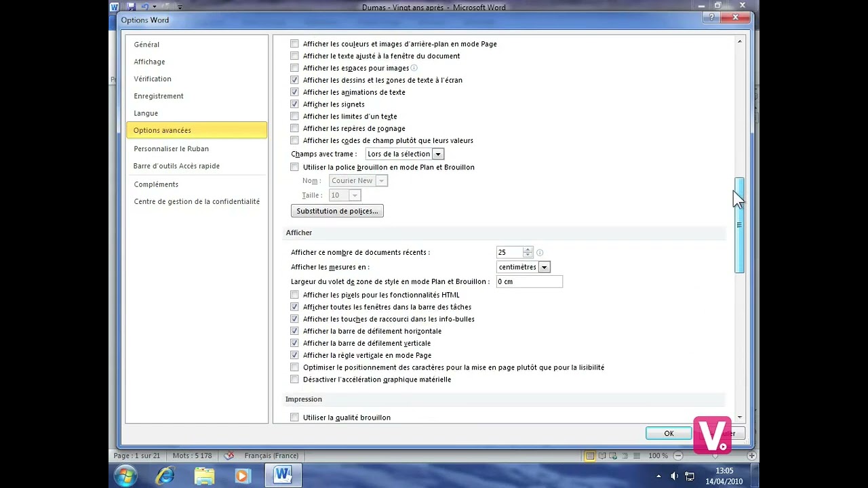
Task: Click the Undo icon in the quick access toolbar
Action: (x=144, y=7)
